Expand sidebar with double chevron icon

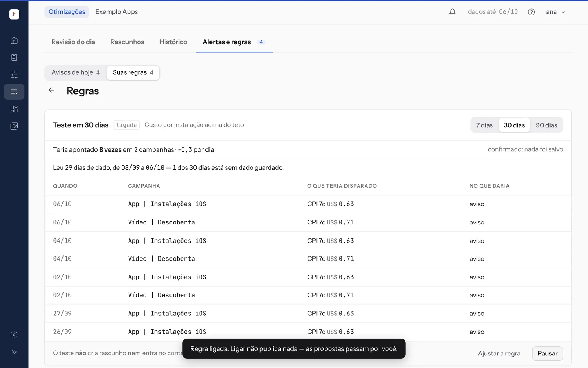14,352
